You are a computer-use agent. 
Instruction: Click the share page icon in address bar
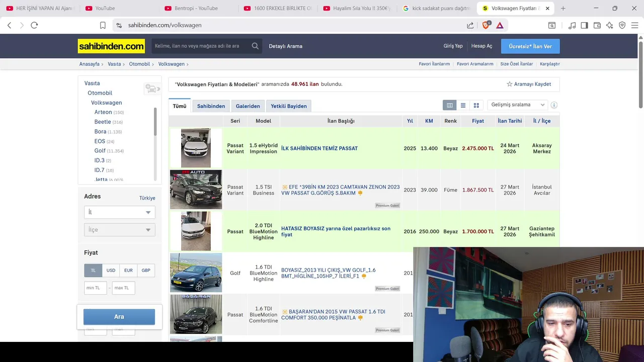(470, 25)
